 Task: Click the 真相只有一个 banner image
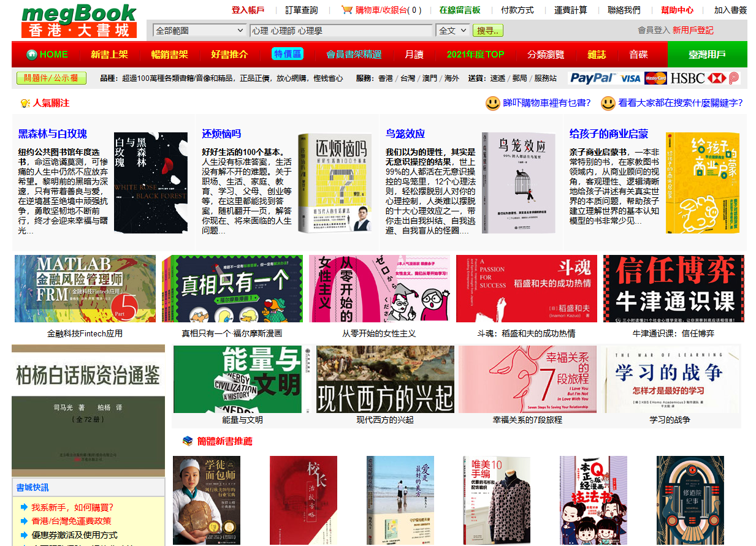232,289
